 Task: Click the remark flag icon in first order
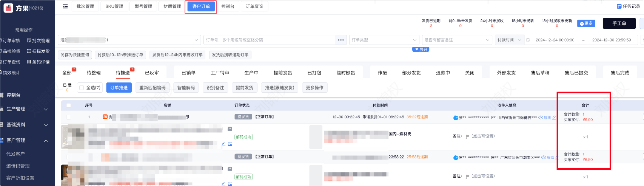[468, 136]
